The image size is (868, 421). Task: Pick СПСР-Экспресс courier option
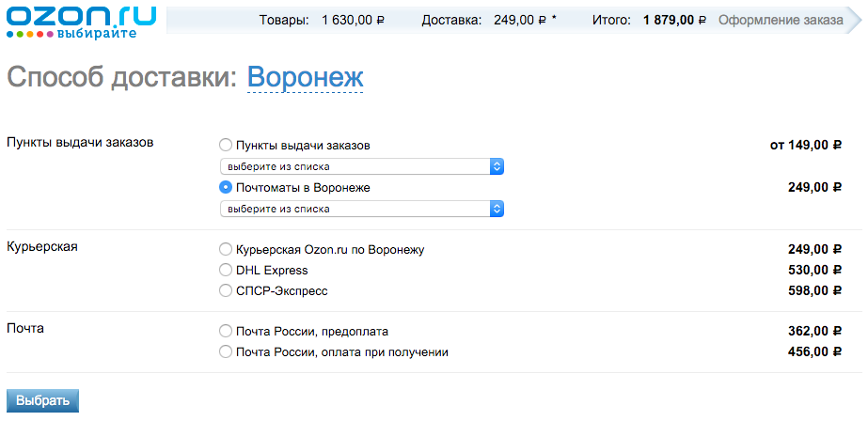226,291
